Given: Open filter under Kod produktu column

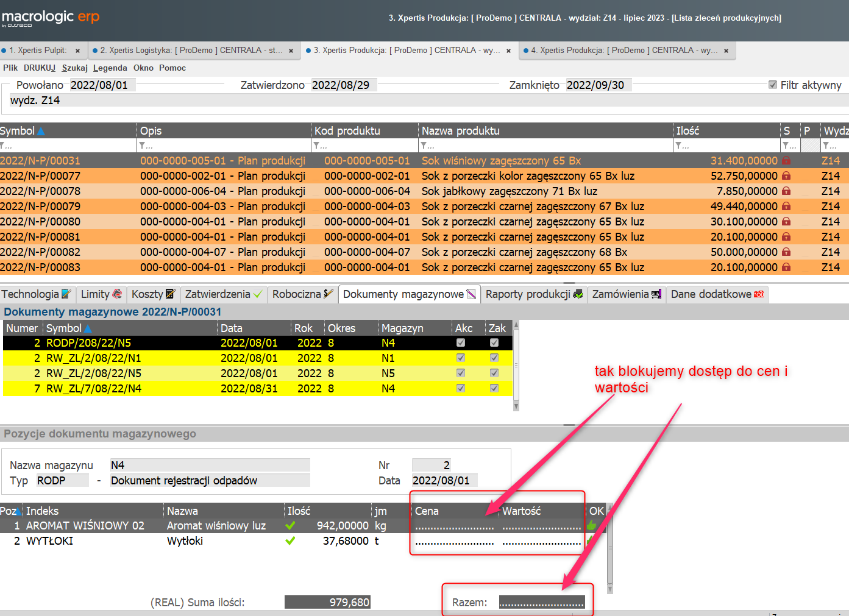Looking at the screenshot, I should click(318, 146).
